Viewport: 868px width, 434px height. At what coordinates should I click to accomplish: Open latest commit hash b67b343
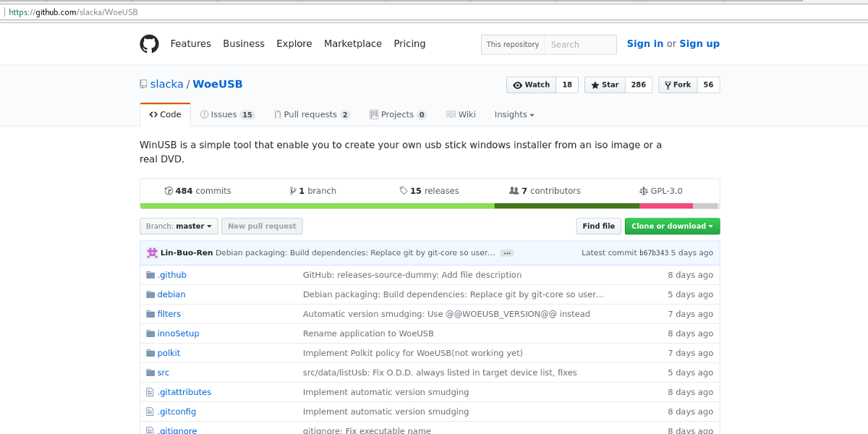(x=654, y=253)
